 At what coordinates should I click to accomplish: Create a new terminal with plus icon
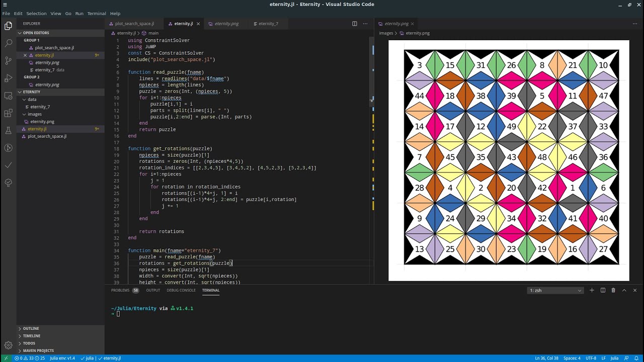click(x=592, y=290)
